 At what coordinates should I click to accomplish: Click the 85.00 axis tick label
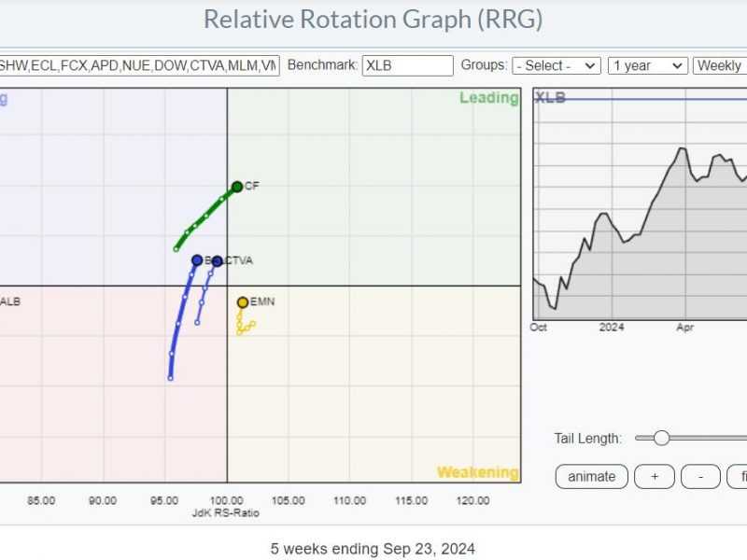point(41,500)
